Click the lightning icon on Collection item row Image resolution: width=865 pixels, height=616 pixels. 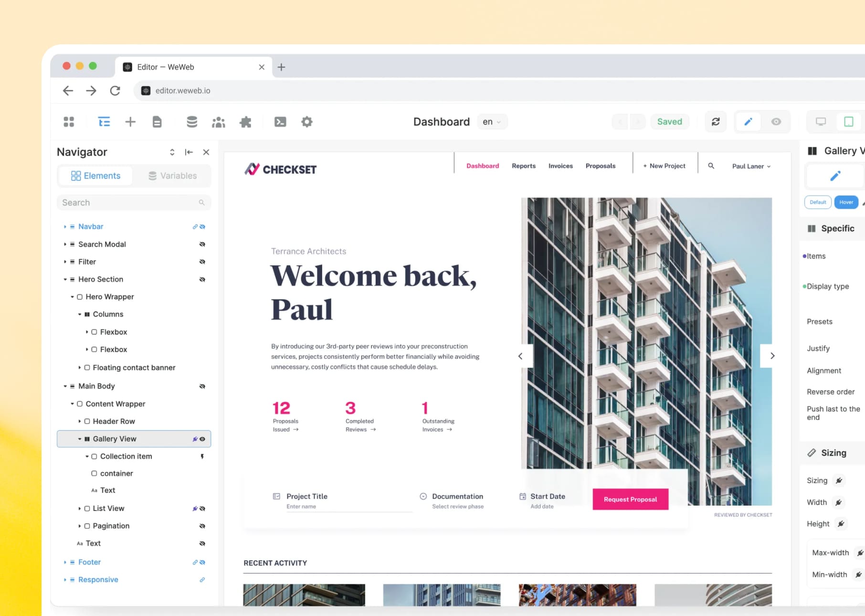point(202,457)
